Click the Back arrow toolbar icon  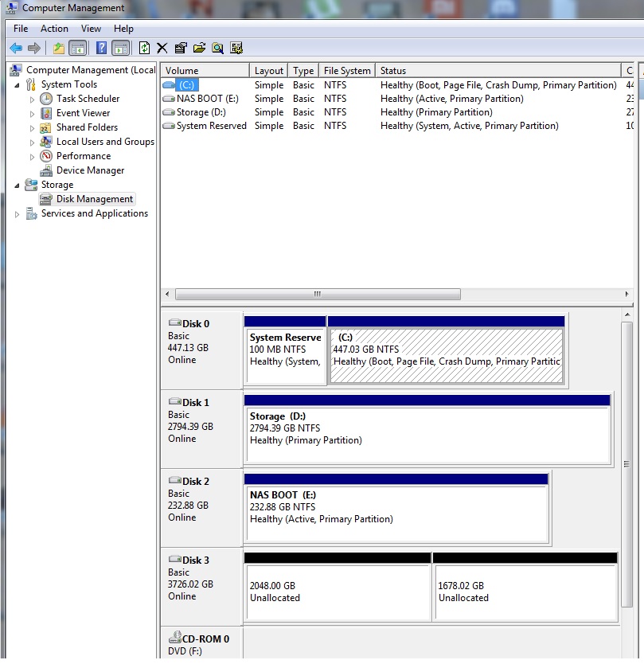(16, 48)
